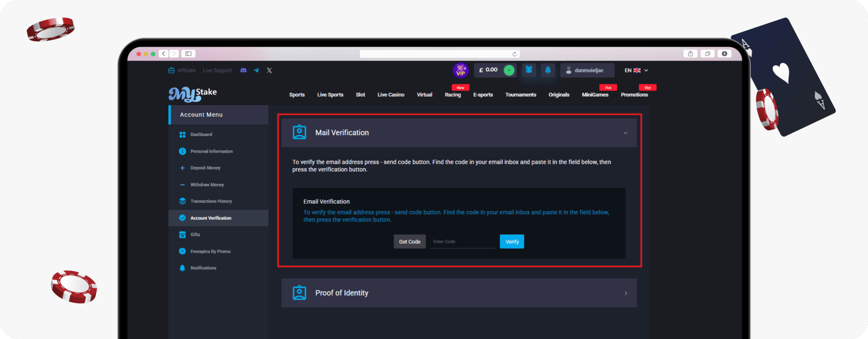Click the Transactions History layers icon

point(182,201)
